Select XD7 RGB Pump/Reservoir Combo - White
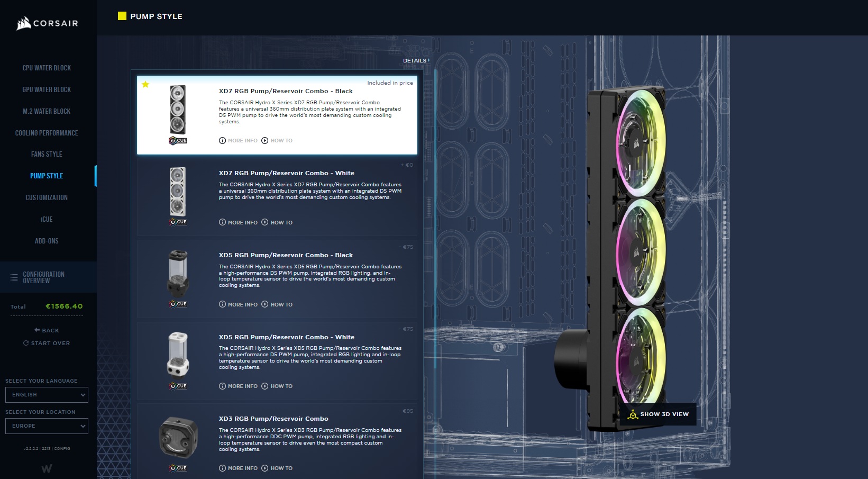868x479 pixels. (277, 197)
